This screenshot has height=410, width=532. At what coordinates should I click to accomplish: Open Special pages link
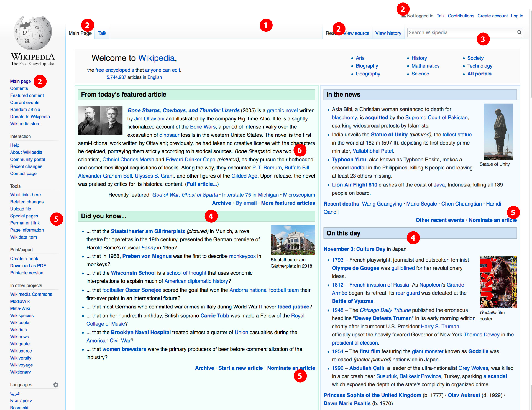click(x=24, y=216)
